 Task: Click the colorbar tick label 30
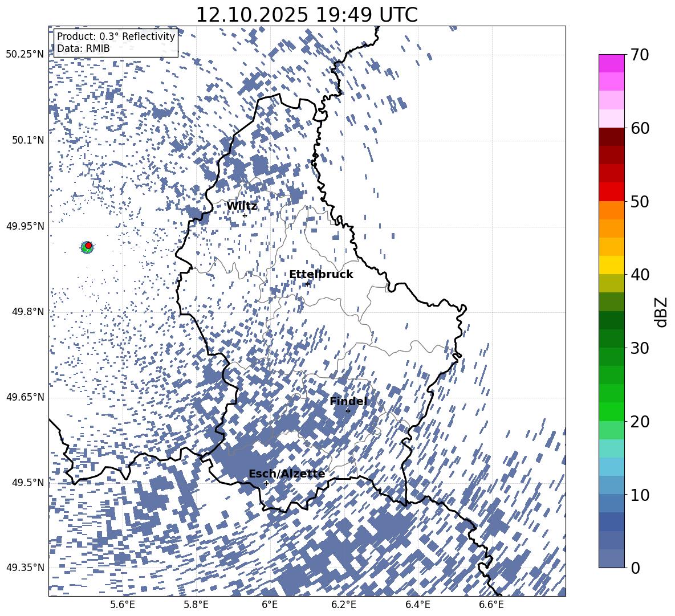pos(640,348)
